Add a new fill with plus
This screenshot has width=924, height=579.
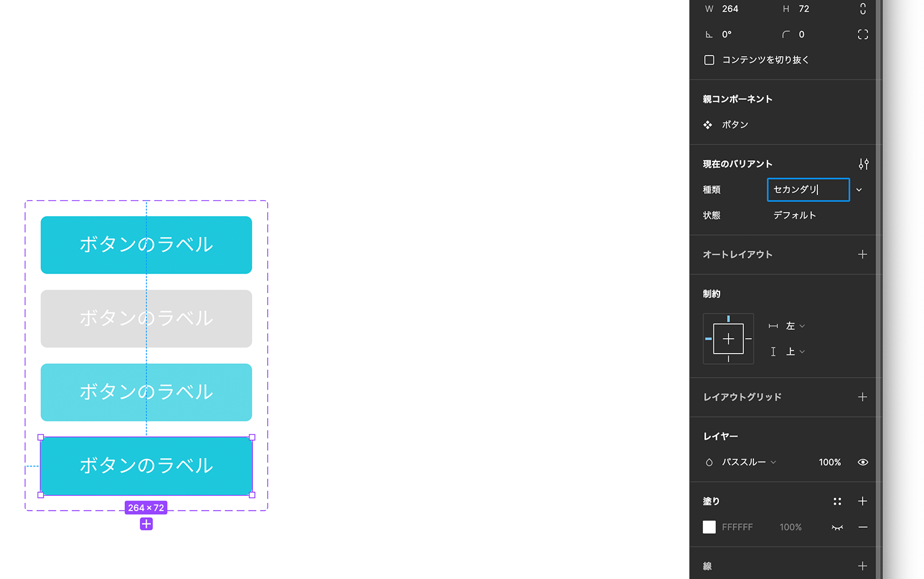tap(862, 501)
